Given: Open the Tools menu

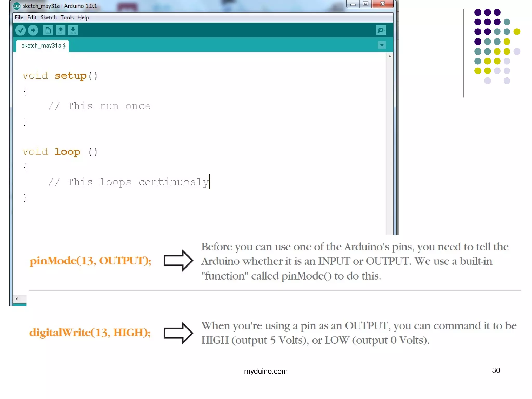Looking at the screenshot, I should [x=67, y=17].
